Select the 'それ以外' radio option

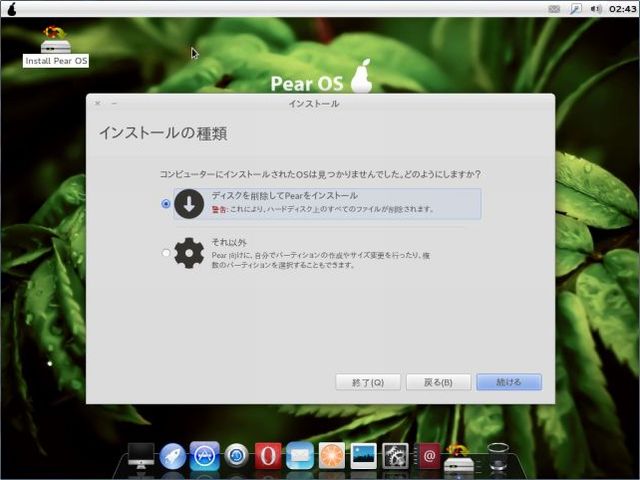click(166, 253)
